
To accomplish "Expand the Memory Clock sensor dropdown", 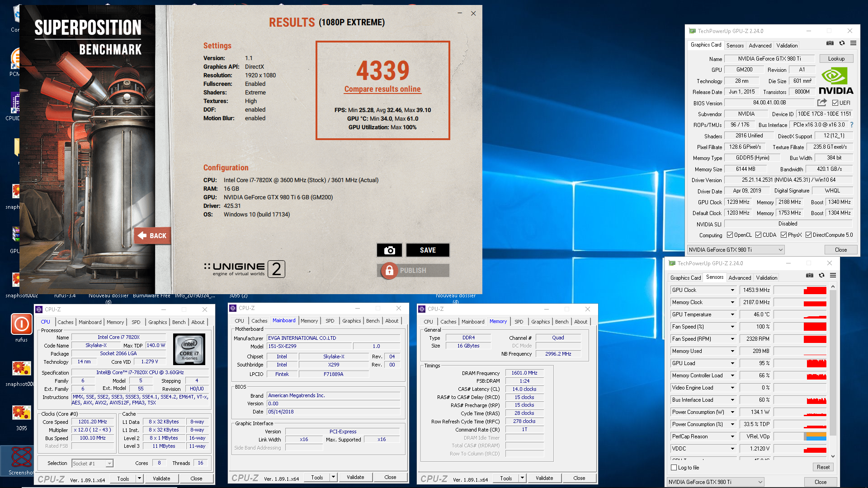I will [x=732, y=302].
